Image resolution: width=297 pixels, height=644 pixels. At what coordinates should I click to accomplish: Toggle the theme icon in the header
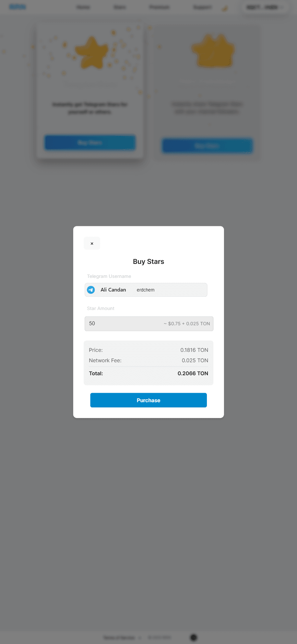pos(225,8)
